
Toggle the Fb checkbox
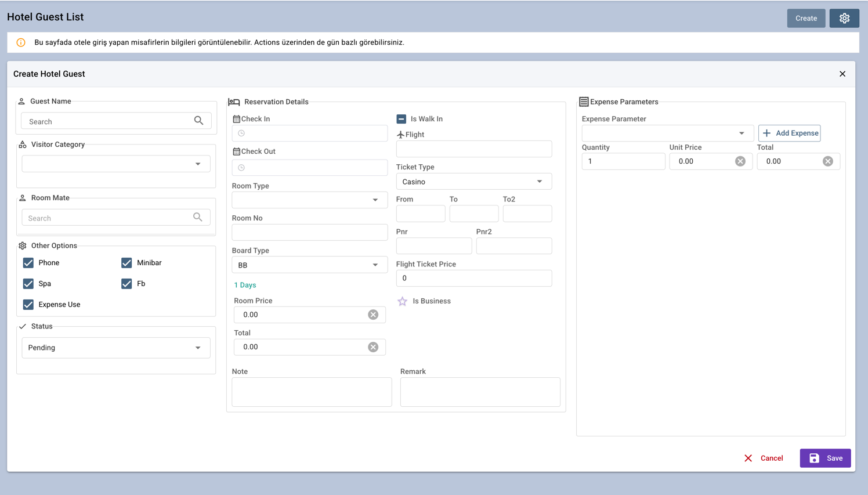coord(126,284)
